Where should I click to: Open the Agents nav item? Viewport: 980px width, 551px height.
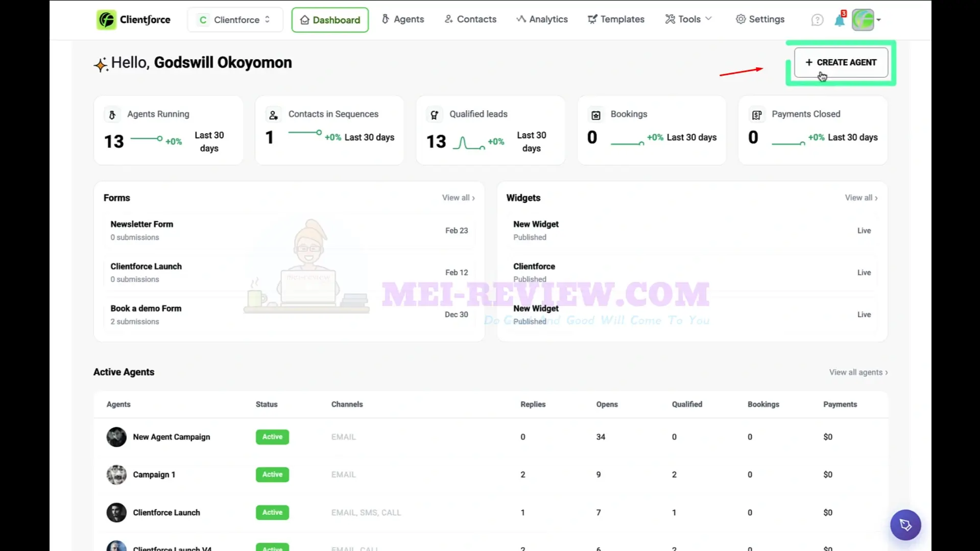(403, 19)
